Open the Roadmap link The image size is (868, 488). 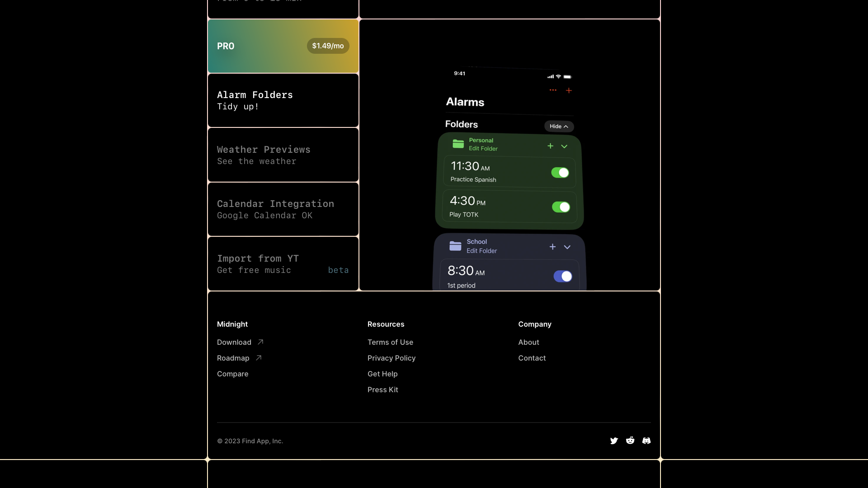pyautogui.click(x=233, y=358)
